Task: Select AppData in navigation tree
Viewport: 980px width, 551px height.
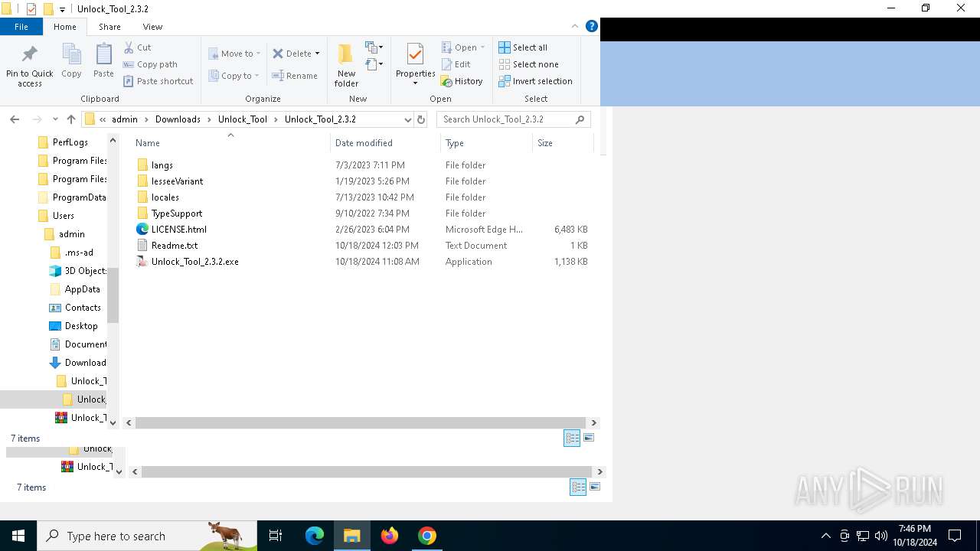Action: coord(83,289)
